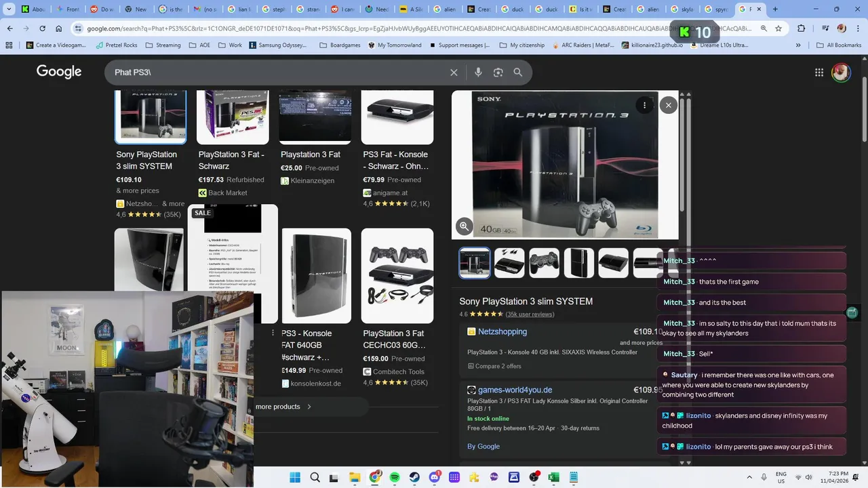Submit search with the magnifier icon
The image size is (868, 488).
tap(518, 73)
